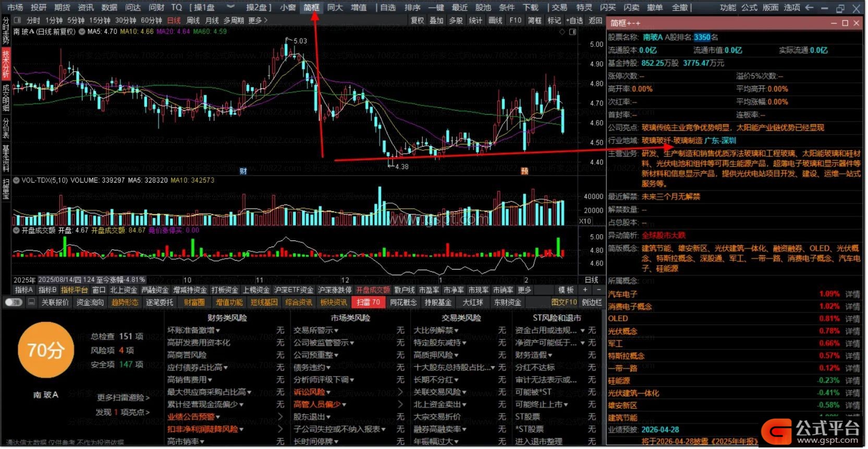Click the 财 marker icon on chart
The height and width of the screenshot is (449, 868).
[243, 171]
